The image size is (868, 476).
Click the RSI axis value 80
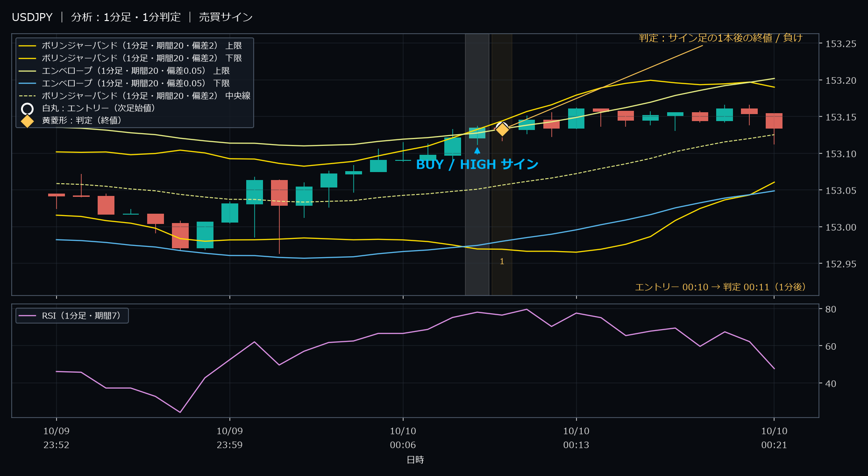pos(831,309)
